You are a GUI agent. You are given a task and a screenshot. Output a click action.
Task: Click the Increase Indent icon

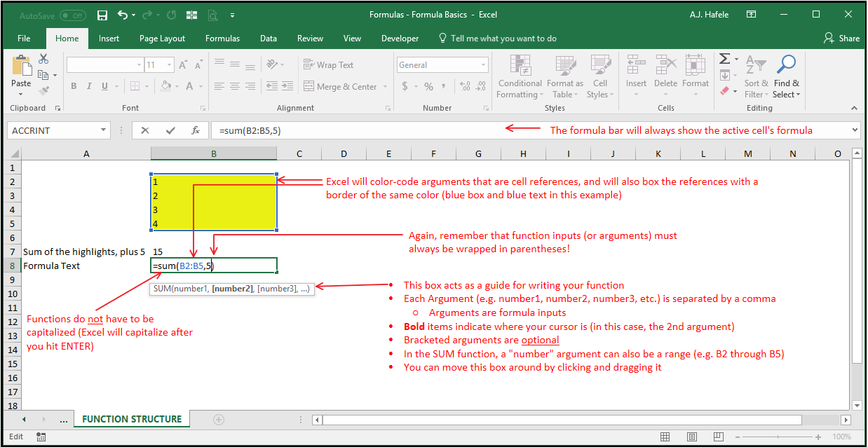click(287, 86)
